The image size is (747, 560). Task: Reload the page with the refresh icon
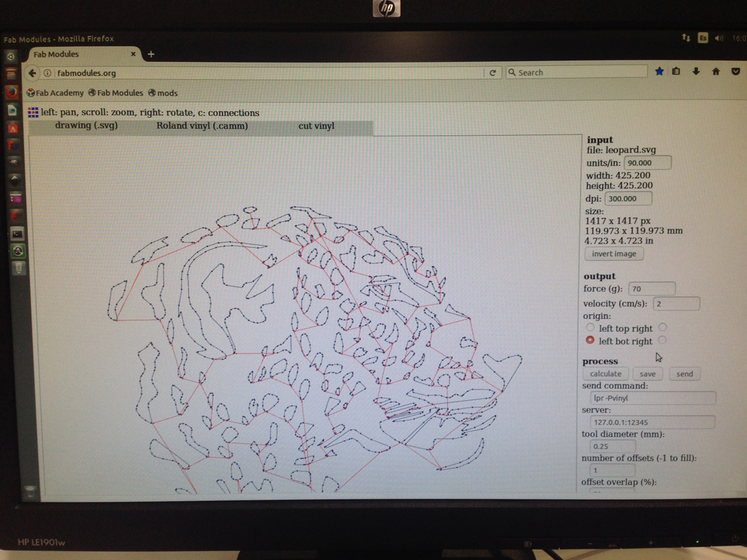tap(493, 72)
